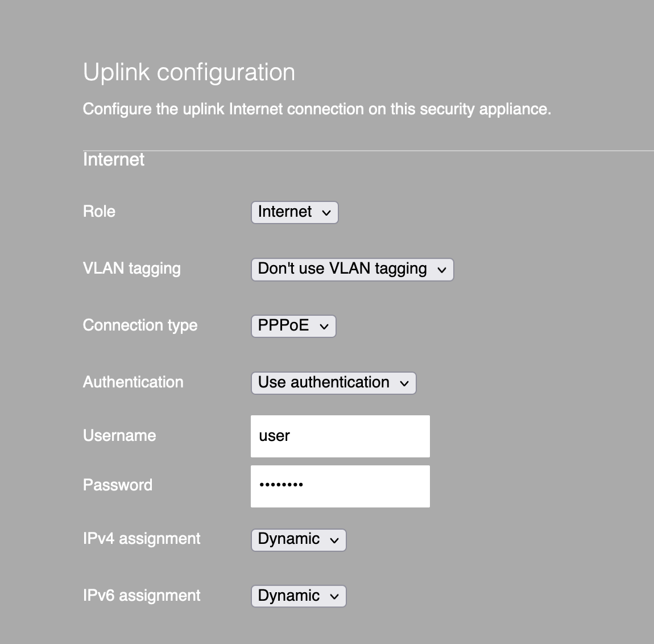Click the chevron arrow on VLAN tagging selector
The height and width of the screenshot is (644, 654).
442,270
